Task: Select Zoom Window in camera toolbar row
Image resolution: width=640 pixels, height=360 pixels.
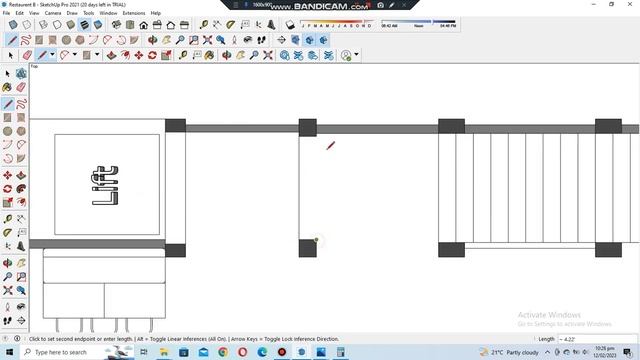Action: click(194, 40)
